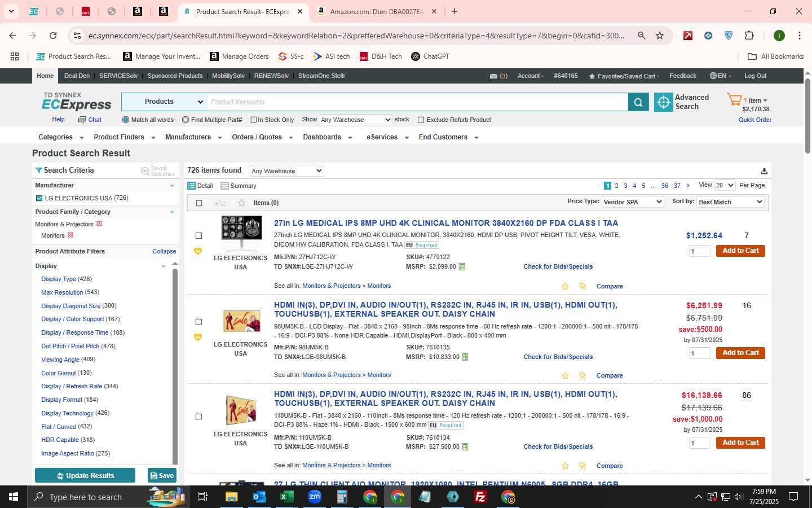
Task: Remove the Monitors category filter
Action: tap(70, 235)
